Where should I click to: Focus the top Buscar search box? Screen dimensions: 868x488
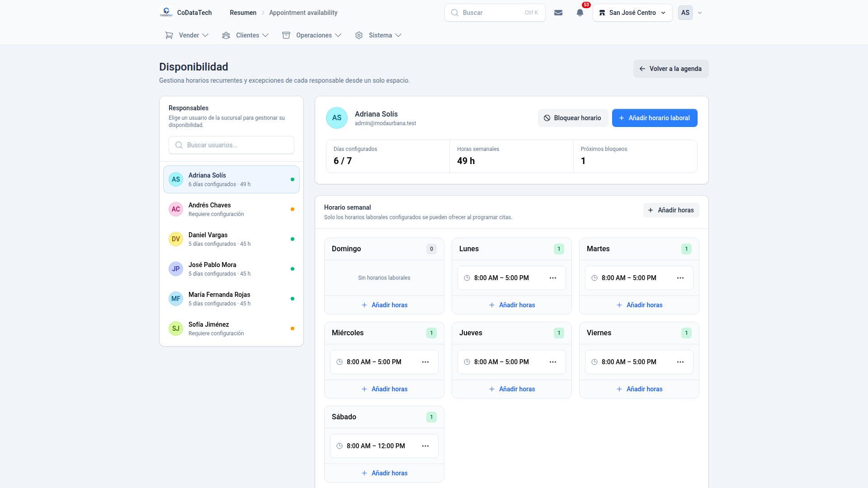click(495, 13)
